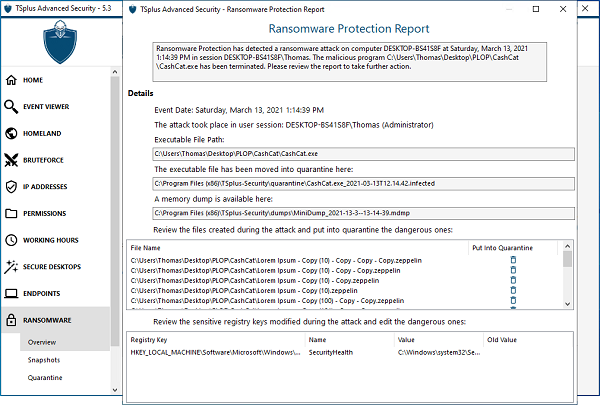Select 'Copy (100) - Copy - Copy.zeppelin' file row
Viewport: 600px width, 405px height.
[x=267, y=300]
